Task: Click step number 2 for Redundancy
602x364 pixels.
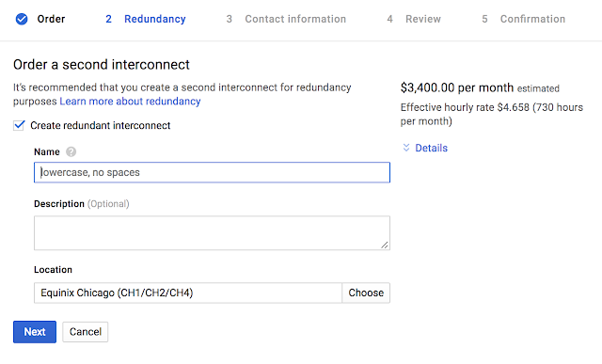Action: (109, 19)
